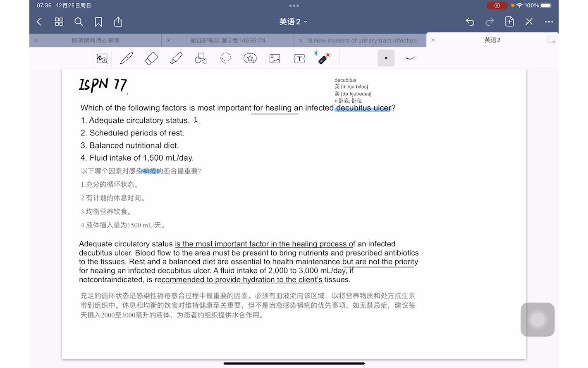Tap option Fluid intake of 1,500 mL/day
This screenshot has width=588, height=368.
137,158
